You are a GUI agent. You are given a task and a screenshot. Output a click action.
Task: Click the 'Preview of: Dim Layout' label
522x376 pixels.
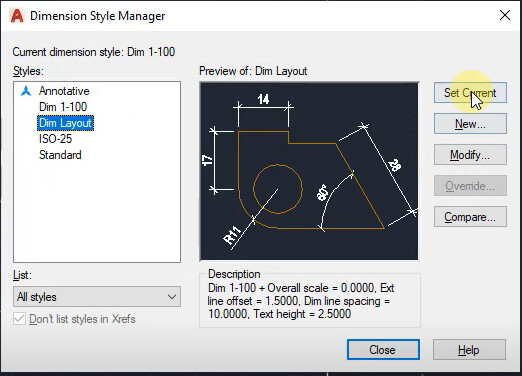pyautogui.click(x=253, y=71)
